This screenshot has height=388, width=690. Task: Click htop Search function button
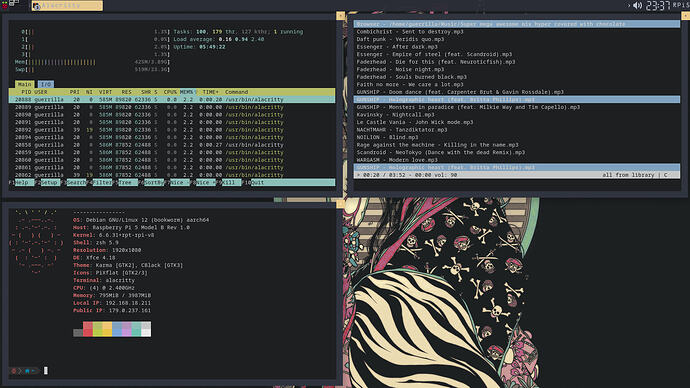coord(76,182)
